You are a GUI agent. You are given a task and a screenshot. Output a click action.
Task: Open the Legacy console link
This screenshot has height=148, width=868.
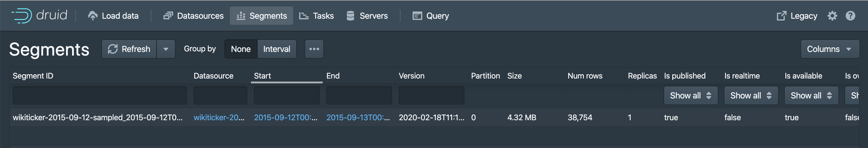pyautogui.click(x=797, y=16)
